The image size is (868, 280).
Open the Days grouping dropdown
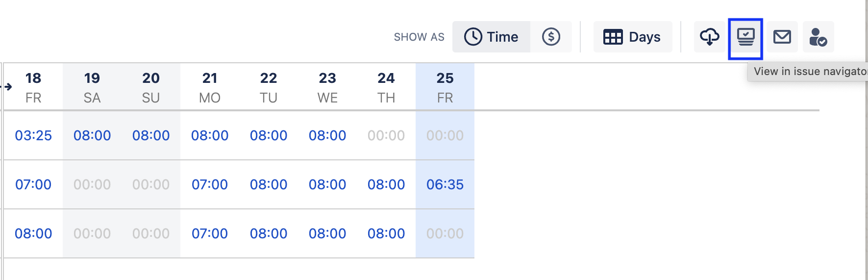(x=632, y=37)
